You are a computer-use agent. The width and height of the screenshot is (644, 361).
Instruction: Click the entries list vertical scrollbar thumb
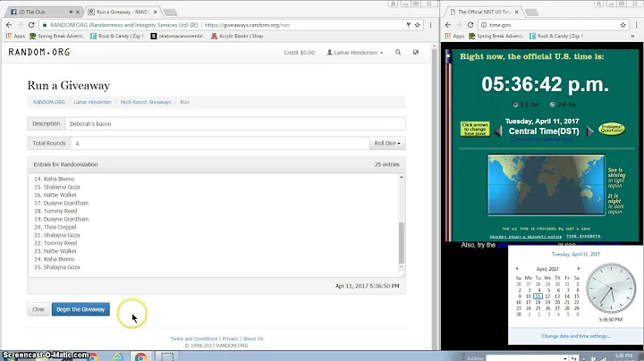point(402,242)
